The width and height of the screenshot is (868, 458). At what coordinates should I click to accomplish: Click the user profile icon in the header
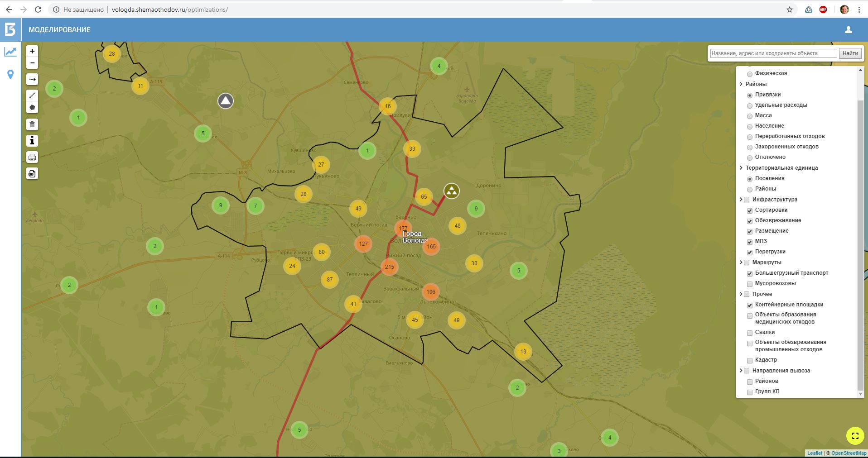tap(848, 30)
